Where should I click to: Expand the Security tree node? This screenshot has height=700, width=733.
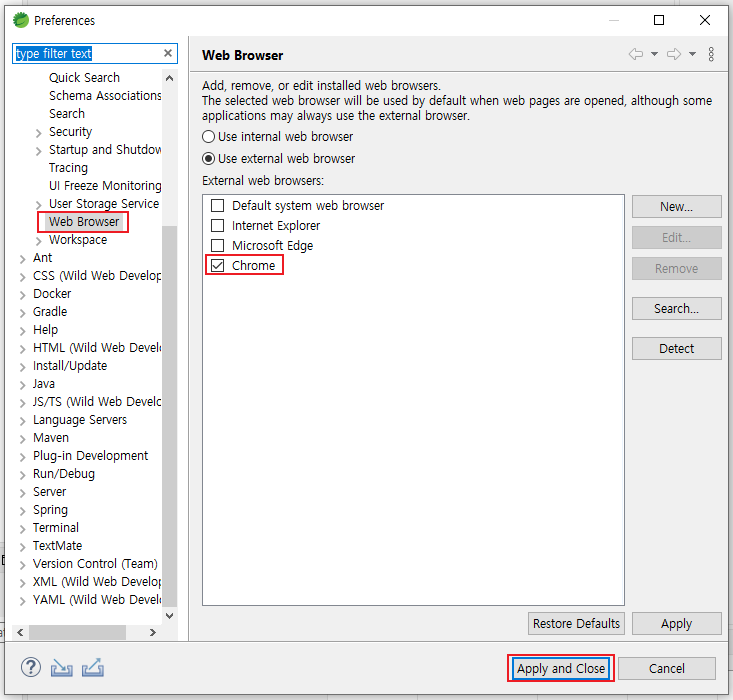tap(39, 133)
